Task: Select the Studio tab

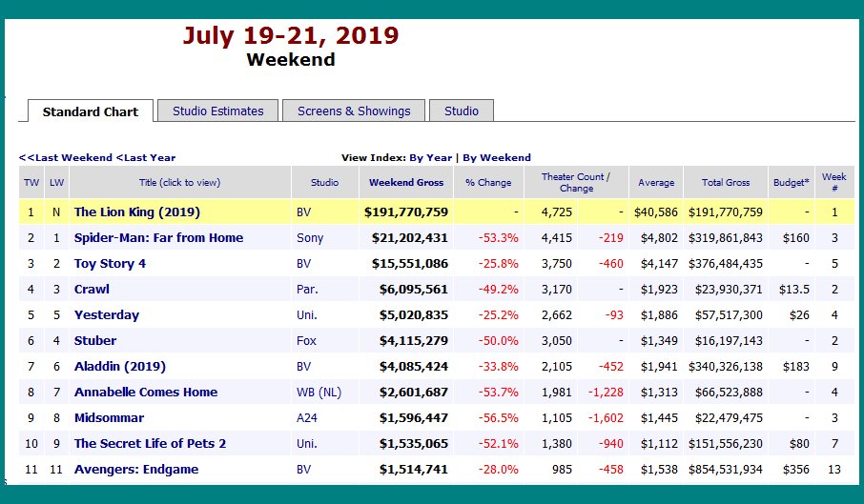Action: (462, 111)
